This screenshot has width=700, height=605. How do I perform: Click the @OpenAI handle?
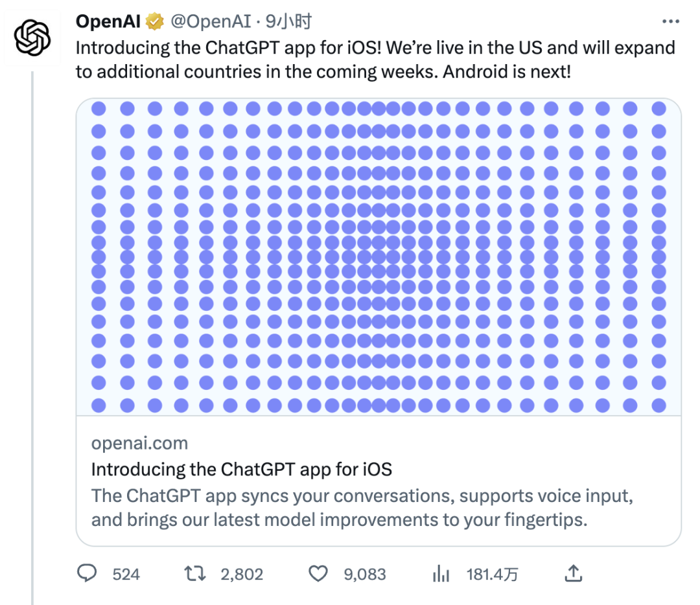coord(211,21)
